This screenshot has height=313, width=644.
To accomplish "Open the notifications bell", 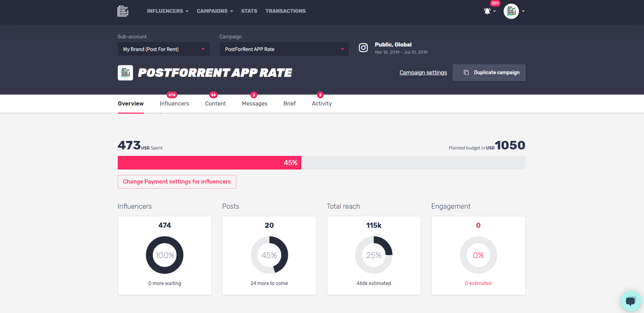I will [487, 11].
